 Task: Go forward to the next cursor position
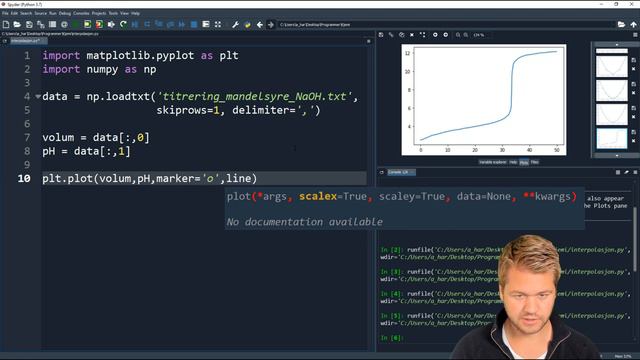click(271, 25)
